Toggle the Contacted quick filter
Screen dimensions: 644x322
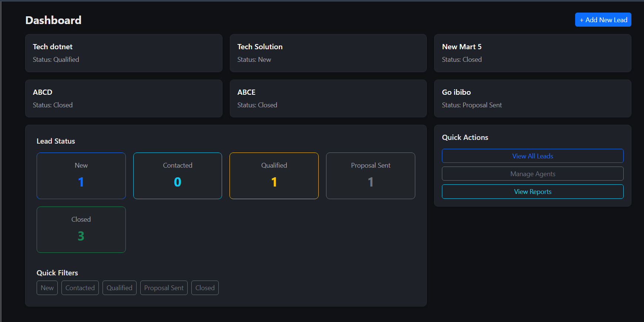80,288
